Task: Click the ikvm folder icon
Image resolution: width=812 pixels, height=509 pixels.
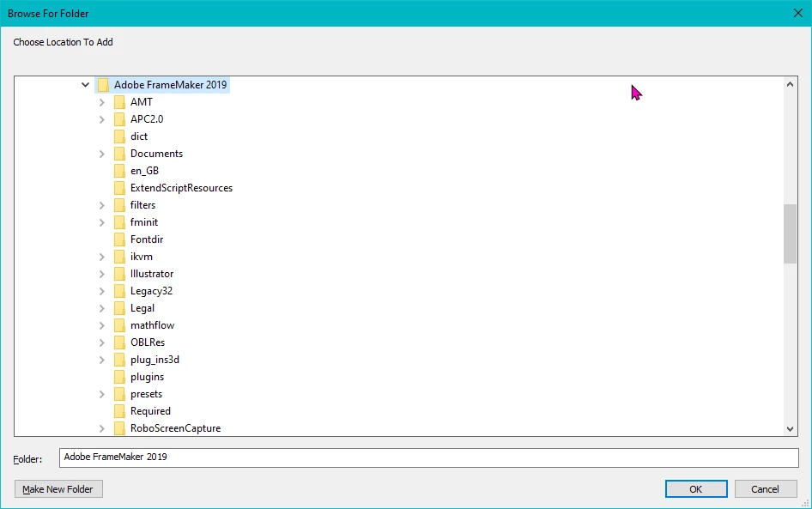Action: [119, 257]
